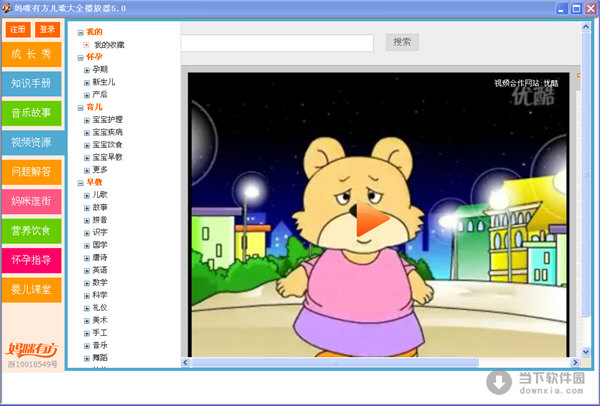Select the 宝宝疾病 tree item
Screen dimensions: 600x406
(108, 132)
